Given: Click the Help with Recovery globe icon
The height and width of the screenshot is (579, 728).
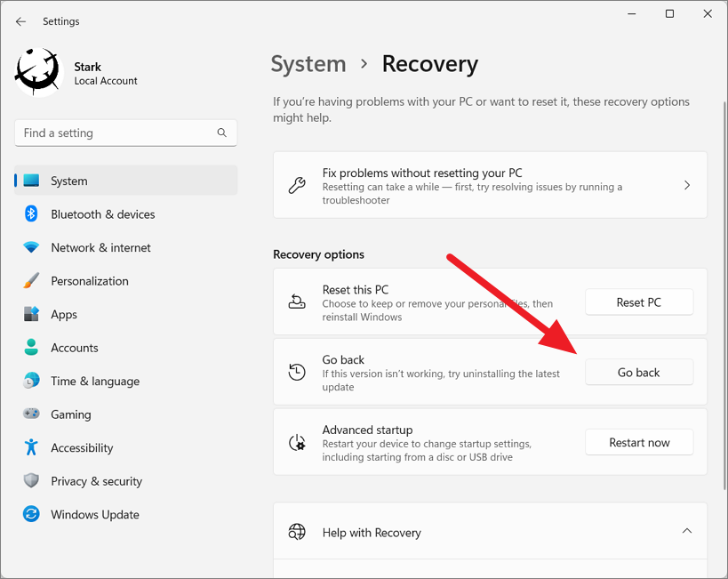Looking at the screenshot, I should [297, 531].
